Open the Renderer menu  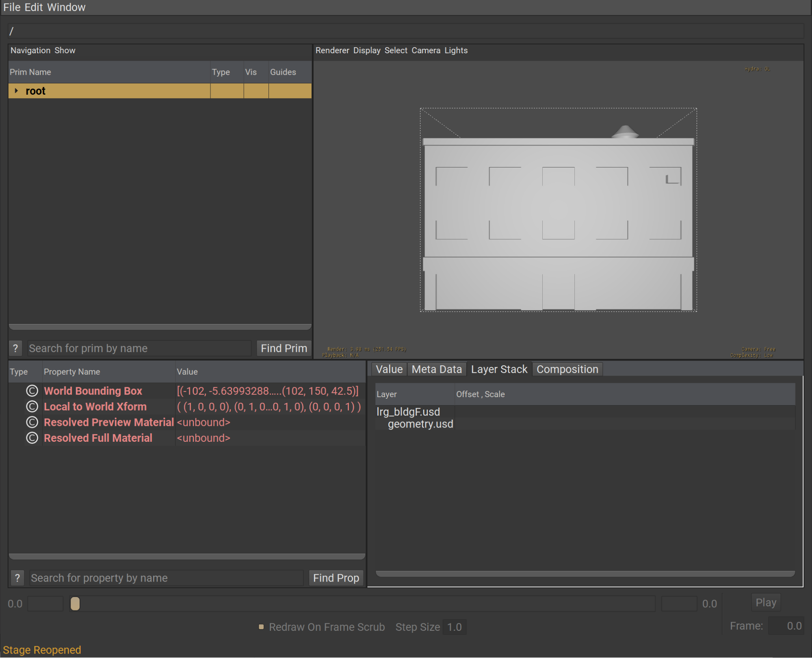332,50
